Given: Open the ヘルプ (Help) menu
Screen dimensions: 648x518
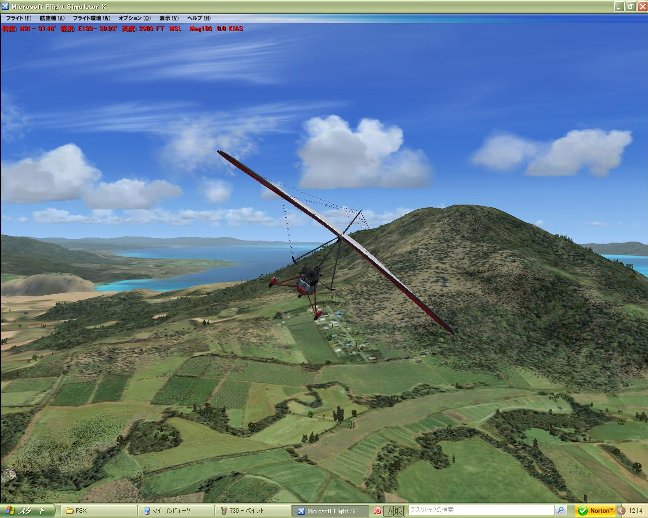Looking at the screenshot, I should (x=199, y=19).
